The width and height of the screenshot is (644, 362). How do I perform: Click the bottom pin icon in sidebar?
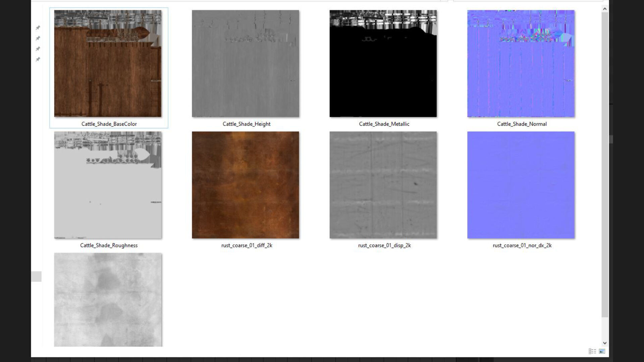click(38, 59)
